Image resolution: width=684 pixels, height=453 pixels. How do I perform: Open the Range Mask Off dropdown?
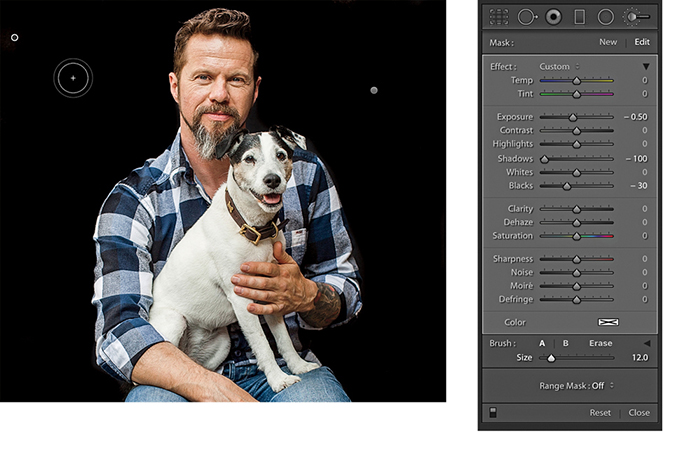click(x=576, y=385)
